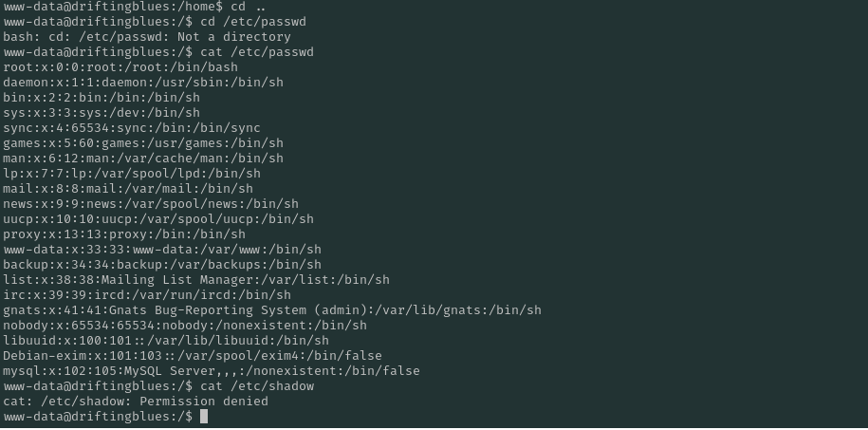Click the mysql MySQL Server entry line
The height and width of the screenshot is (430, 868).
[211, 371]
